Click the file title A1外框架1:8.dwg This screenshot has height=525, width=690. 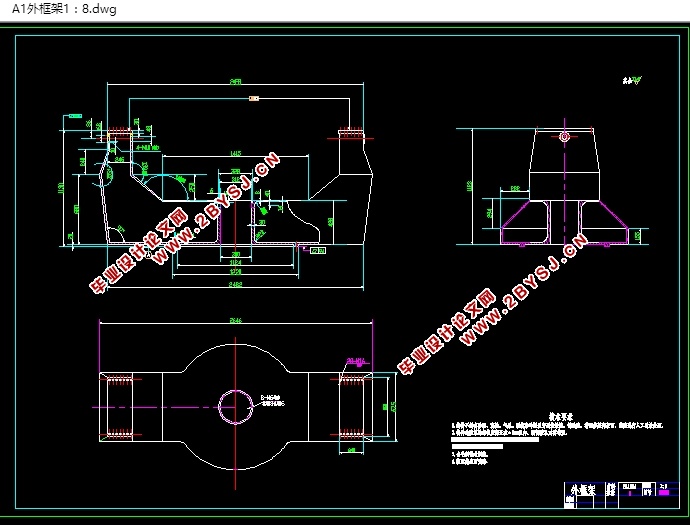point(64,9)
